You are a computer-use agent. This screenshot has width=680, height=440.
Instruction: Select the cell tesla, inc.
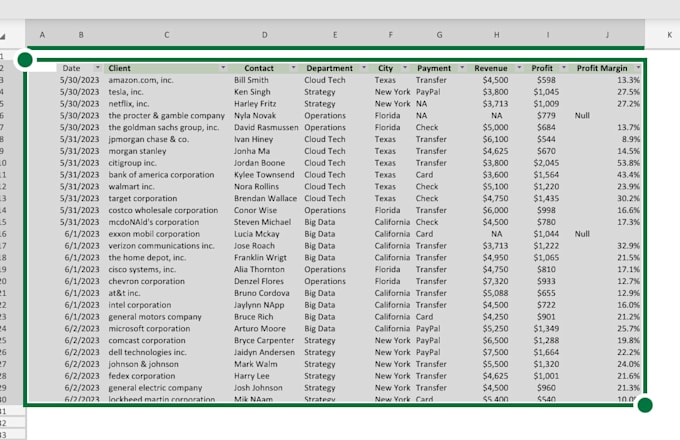[x=126, y=91]
